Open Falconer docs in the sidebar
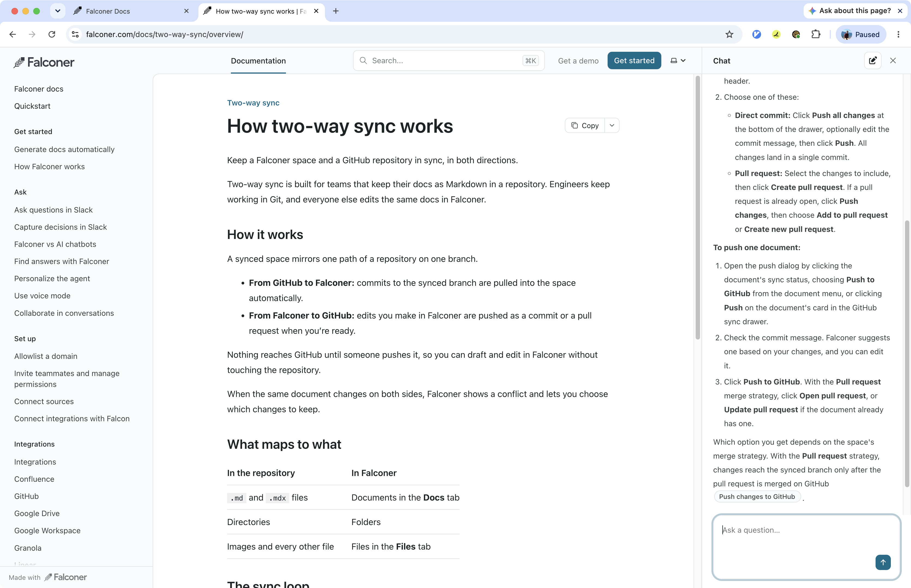The height and width of the screenshot is (588, 911). [x=39, y=89]
